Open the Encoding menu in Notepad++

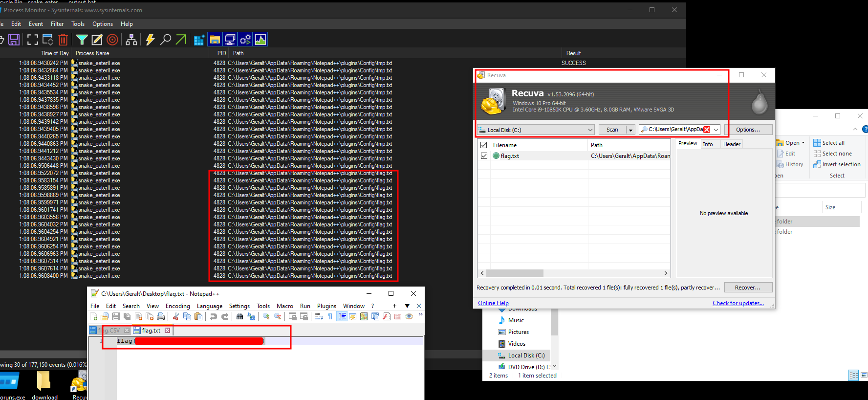178,306
